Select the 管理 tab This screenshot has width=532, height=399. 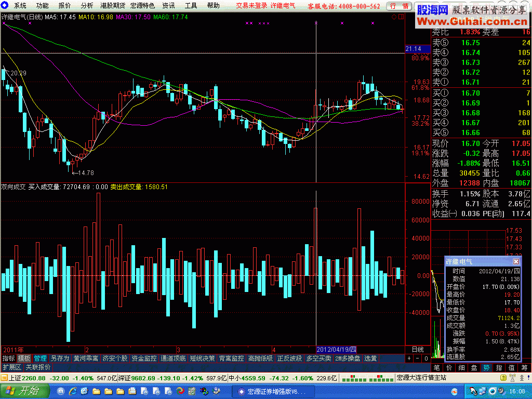pyautogui.click(x=40, y=358)
